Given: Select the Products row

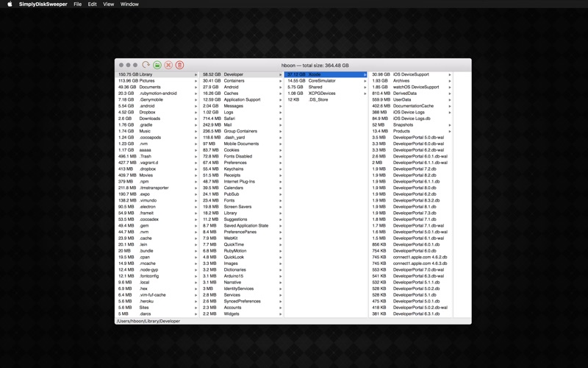Looking at the screenshot, I should (x=411, y=131).
